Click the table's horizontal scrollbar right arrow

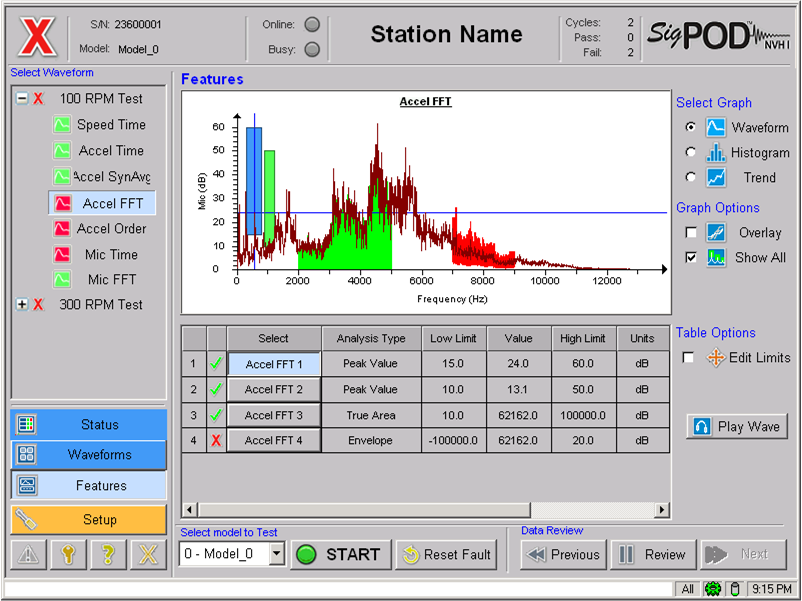point(661,510)
